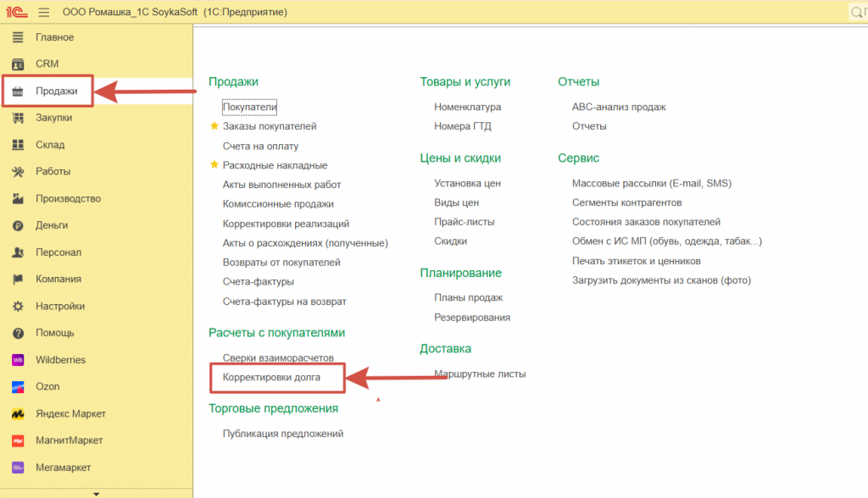Click the Ozon marketplace icon

point(18,387)
